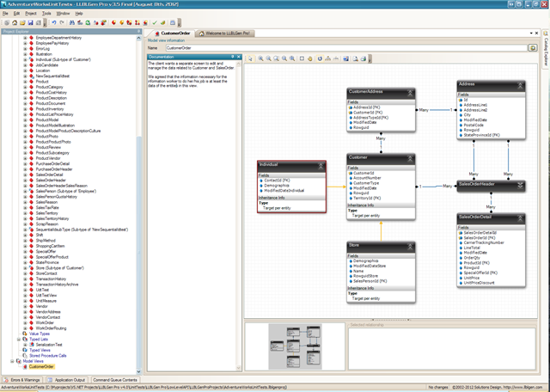Open the tab list dropdown arrow
Screen dimensions: 550x392
(x=531, y=33)
